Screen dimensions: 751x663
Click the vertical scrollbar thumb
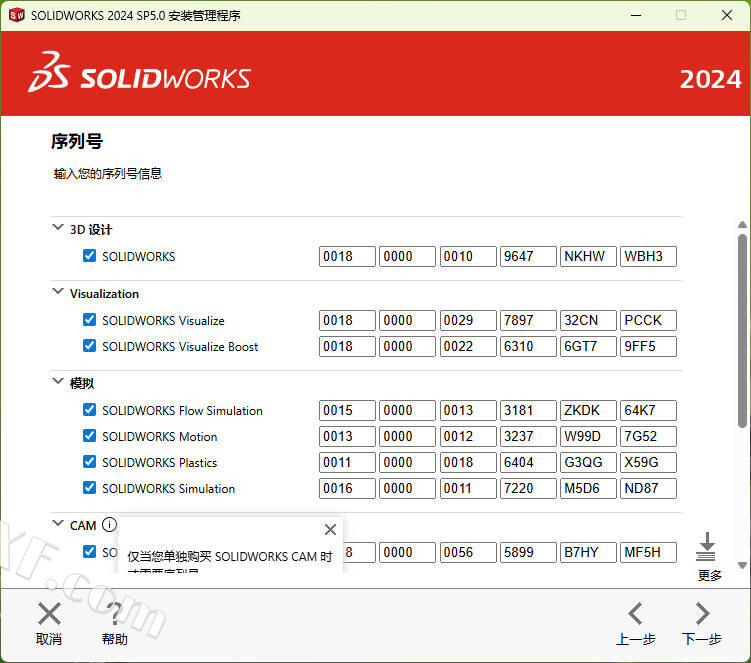click(x=742, y=330)
